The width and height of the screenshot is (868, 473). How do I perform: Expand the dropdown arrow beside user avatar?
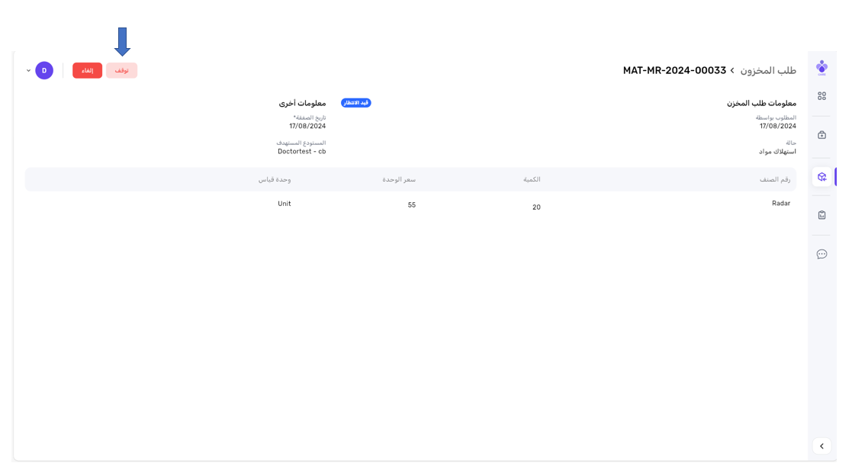click(x=29, y=71)
